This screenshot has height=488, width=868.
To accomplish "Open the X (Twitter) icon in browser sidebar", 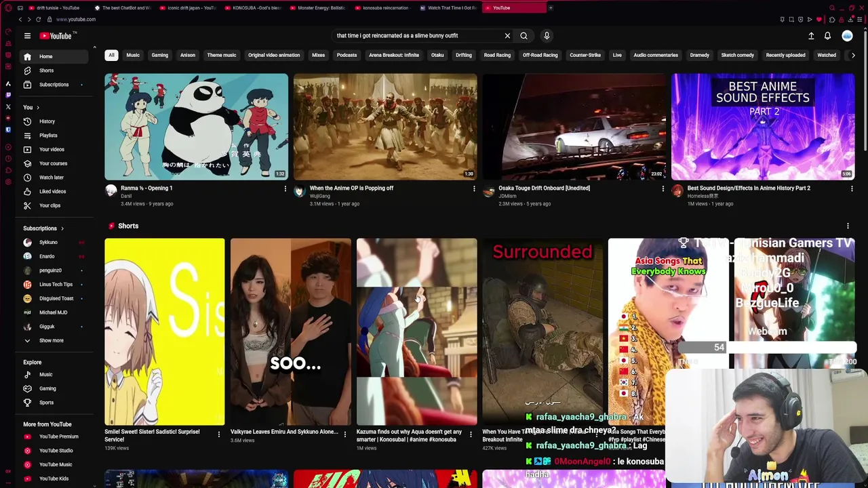I will click(x=8, y=106).
